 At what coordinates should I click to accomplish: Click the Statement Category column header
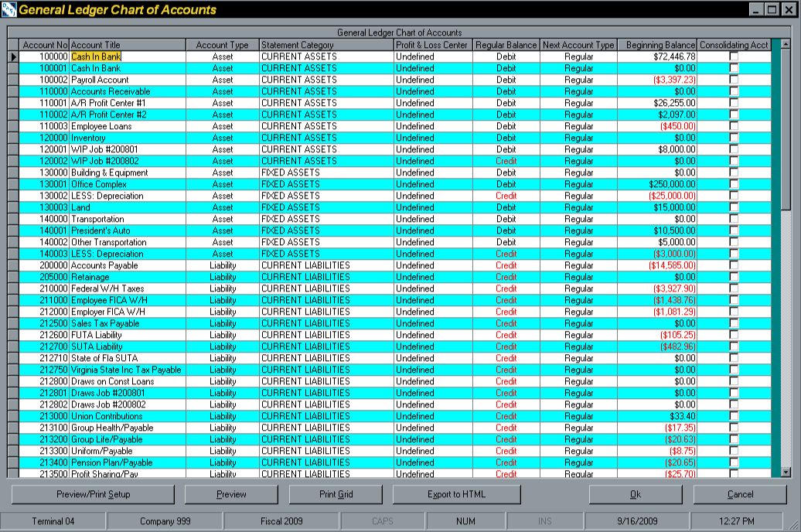[326, 45]
